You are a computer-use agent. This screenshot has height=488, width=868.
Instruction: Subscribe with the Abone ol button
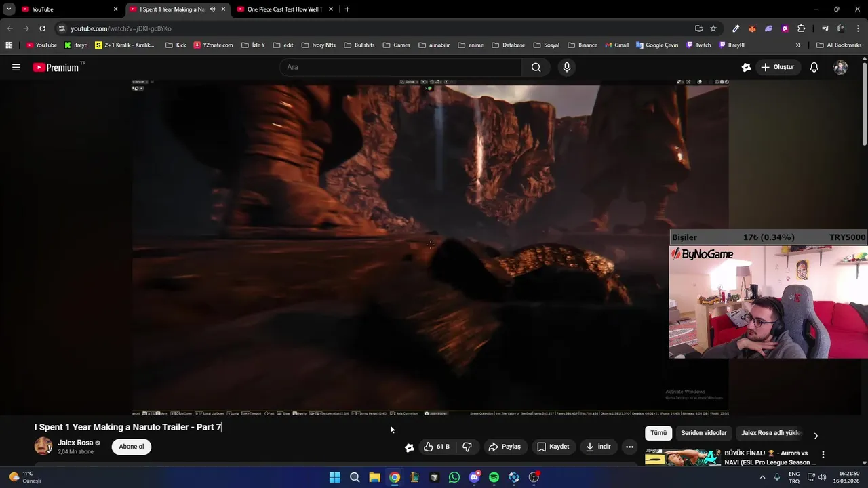[132, 447]
